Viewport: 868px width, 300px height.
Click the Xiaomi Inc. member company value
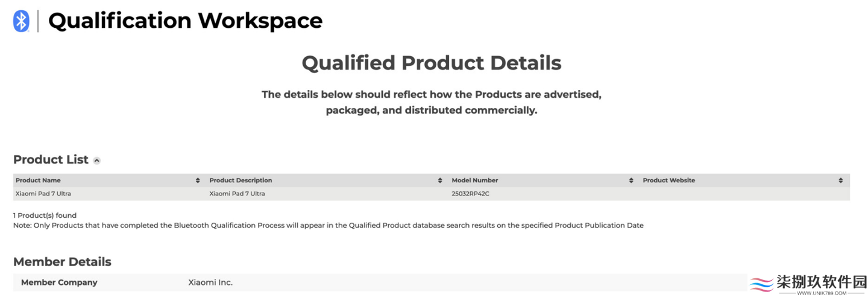pos(210,282)
